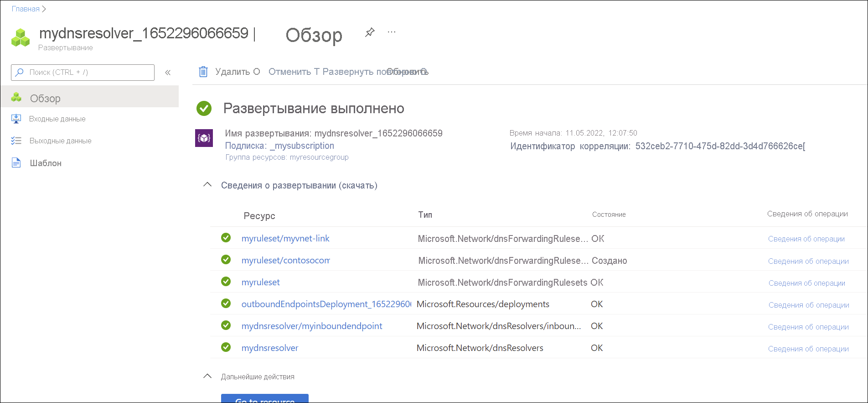Viewport: 868px width, 403px height.
Task: Click the deployment green cubes header icon
Action: click(x=21, y=37)
